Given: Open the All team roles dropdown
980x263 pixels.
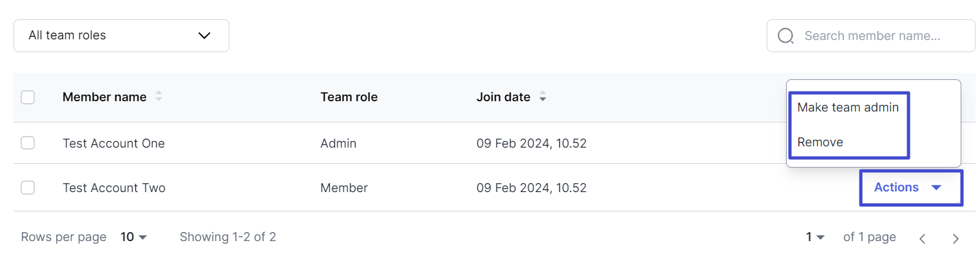Looking at the screenshot, I should click(121, 35).
